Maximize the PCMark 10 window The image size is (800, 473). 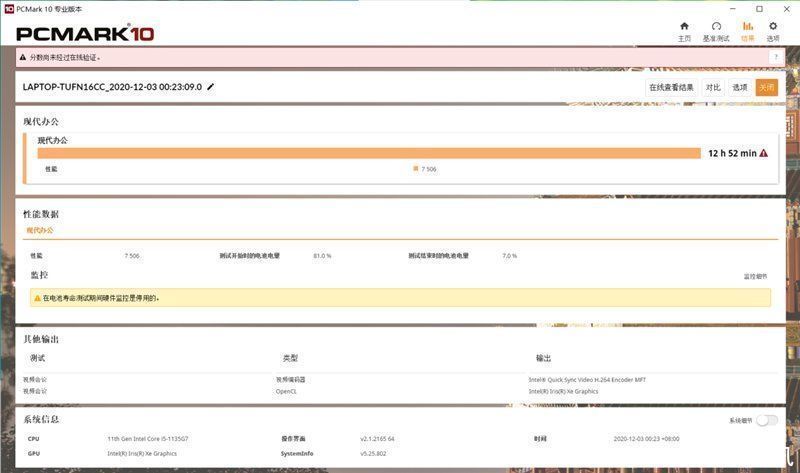(x=759, y=9)
